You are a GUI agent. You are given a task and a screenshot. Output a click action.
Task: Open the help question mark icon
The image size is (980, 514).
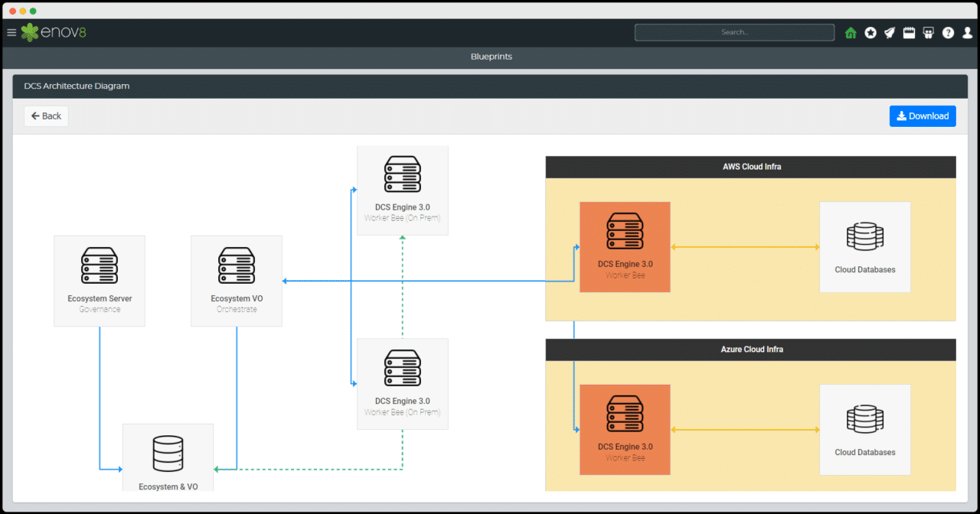[948, 33]
